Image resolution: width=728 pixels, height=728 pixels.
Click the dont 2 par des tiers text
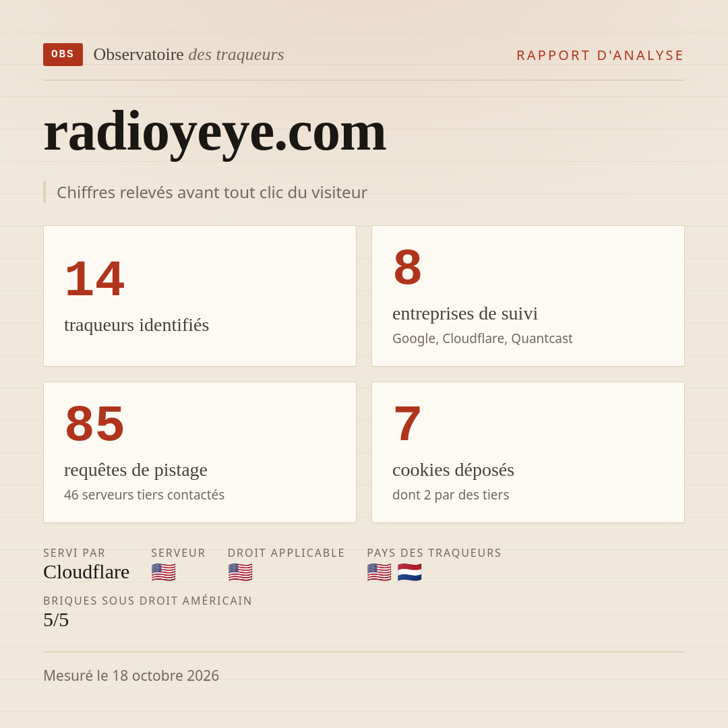[450, 495]
